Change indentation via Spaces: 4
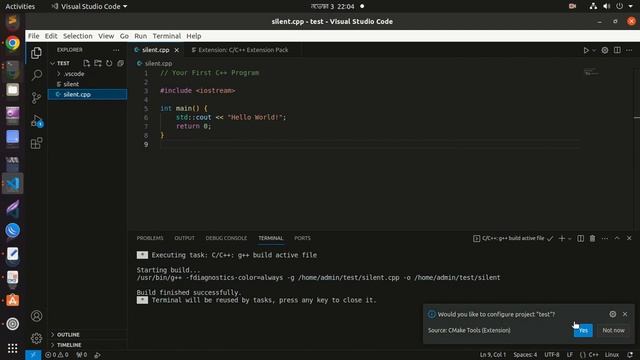The height and width of the screenshot is (360, 640). point(525,355)
